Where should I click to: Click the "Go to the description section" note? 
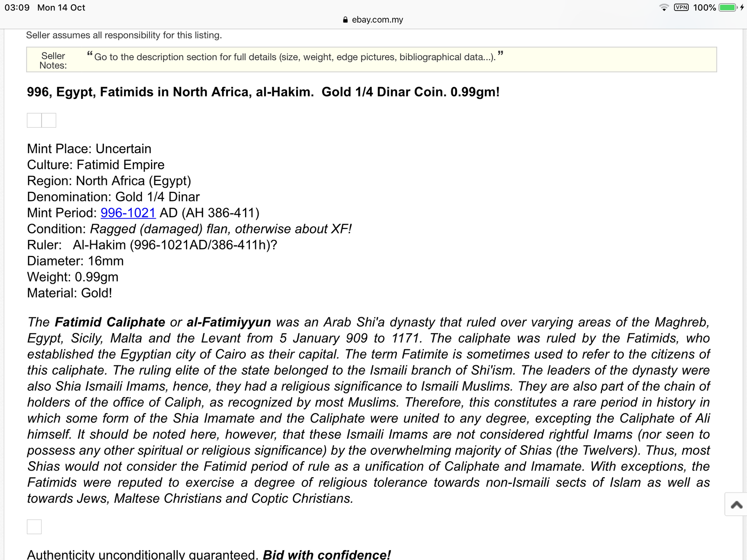tap(295, 57)
